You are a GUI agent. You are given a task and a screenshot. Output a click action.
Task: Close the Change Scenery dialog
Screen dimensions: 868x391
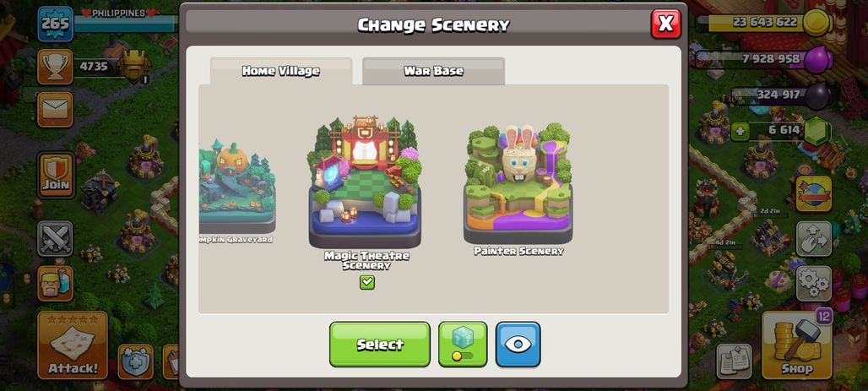pyautogui.click(x=665, y=24)
